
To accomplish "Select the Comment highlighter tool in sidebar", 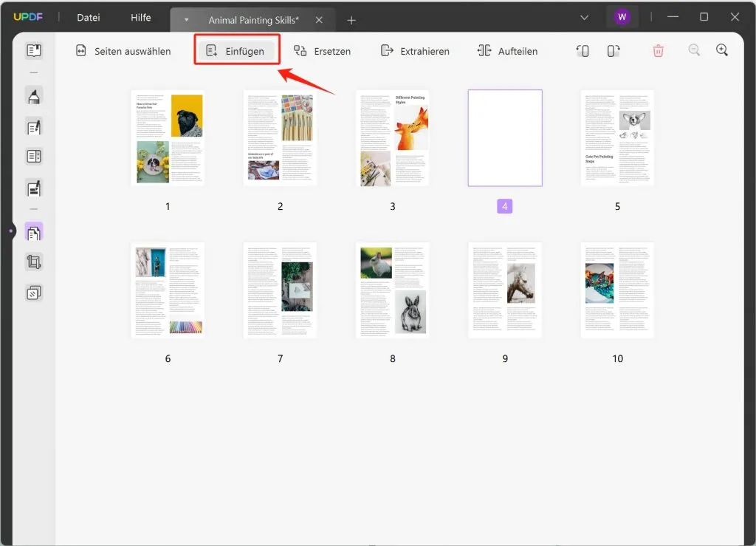I will [34, 96].
